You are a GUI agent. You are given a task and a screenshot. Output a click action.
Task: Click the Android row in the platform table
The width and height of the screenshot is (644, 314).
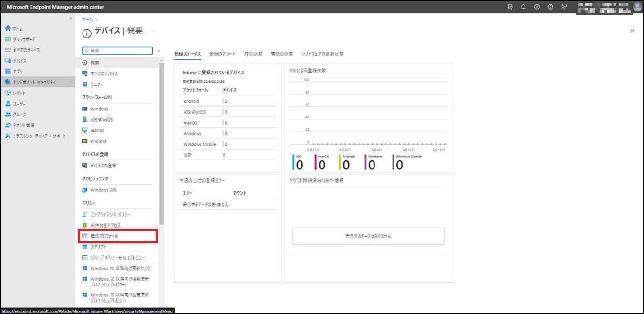pyautogui.click(x=228, y=101)
